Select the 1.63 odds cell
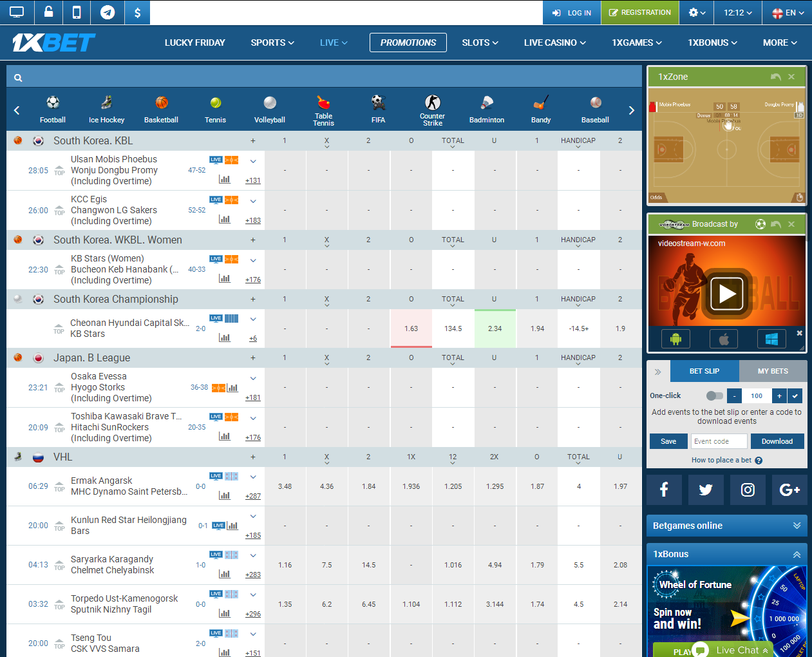This screenshot has height=657, width=812. tap(411, 328)
